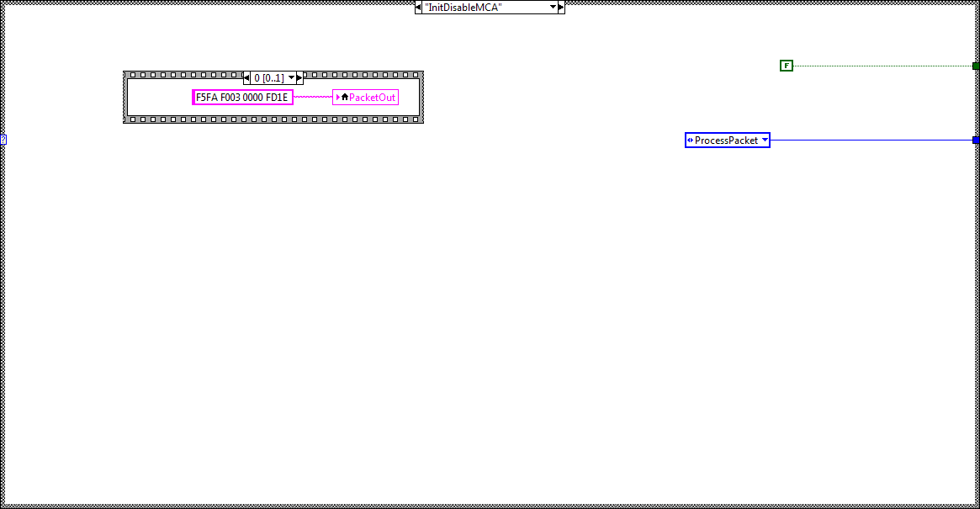Click the blue tunnel on the case border
The height and width of the screenshot is (509, 980).
[975, 140]
